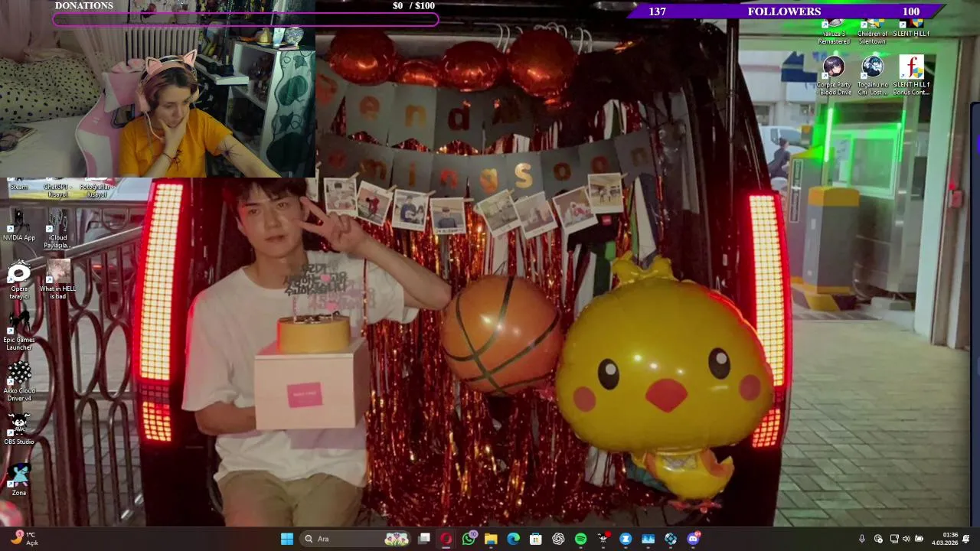This screenshot has height=551, width=980.
Task: Click the donations progress bar overlay
Action: (246, 20)
